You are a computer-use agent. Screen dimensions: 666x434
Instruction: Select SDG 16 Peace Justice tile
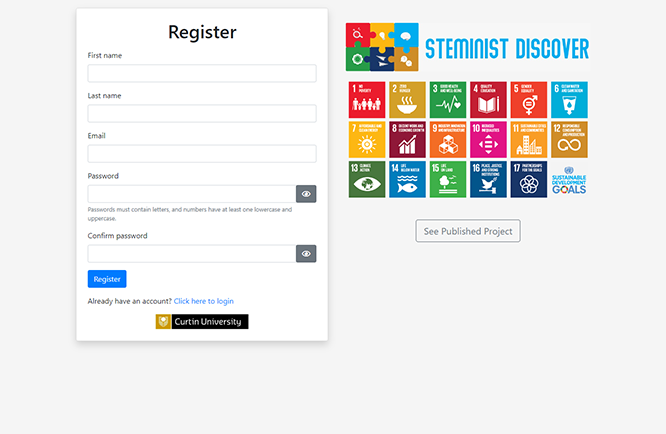point(488,179)
